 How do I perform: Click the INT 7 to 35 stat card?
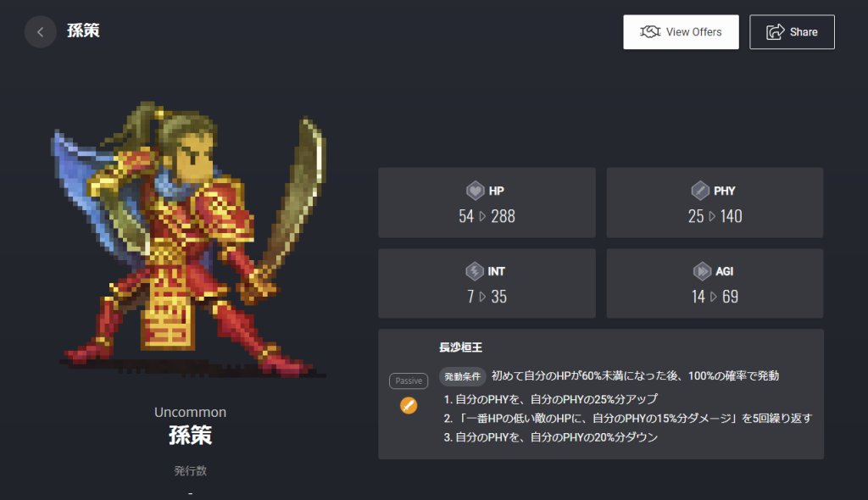(487, 284)
